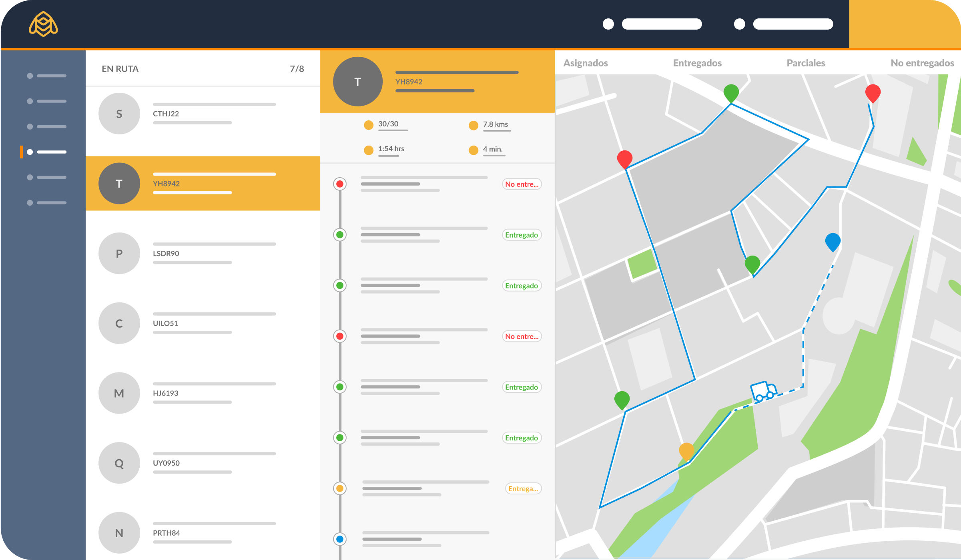Select driver C avatar for UILO51
The image size is (961, 560).
119,323
